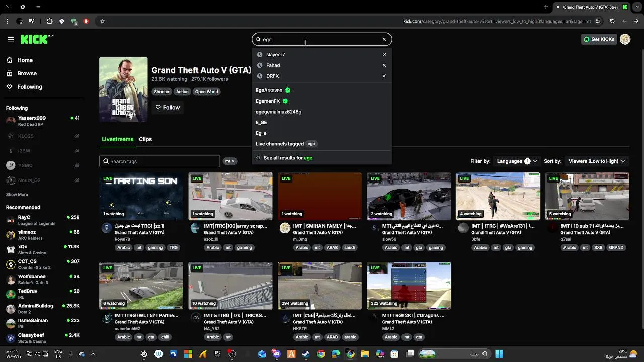The image size is (644, 362).
Task: Click the Shooter category tag
Action: [162, 92]
